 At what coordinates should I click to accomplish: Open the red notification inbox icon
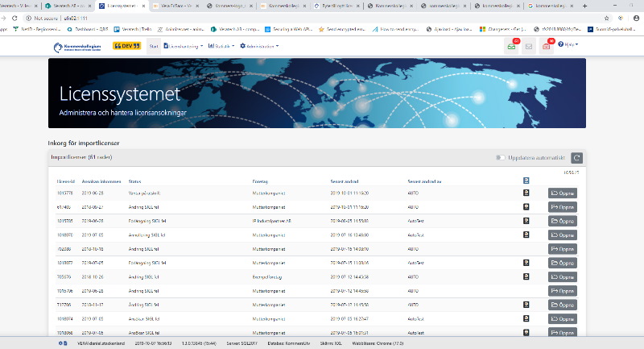(547, 46)
